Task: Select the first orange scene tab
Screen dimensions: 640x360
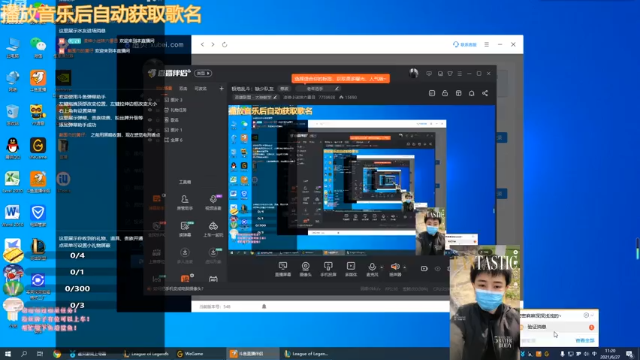Action: (x=164, y=88)
